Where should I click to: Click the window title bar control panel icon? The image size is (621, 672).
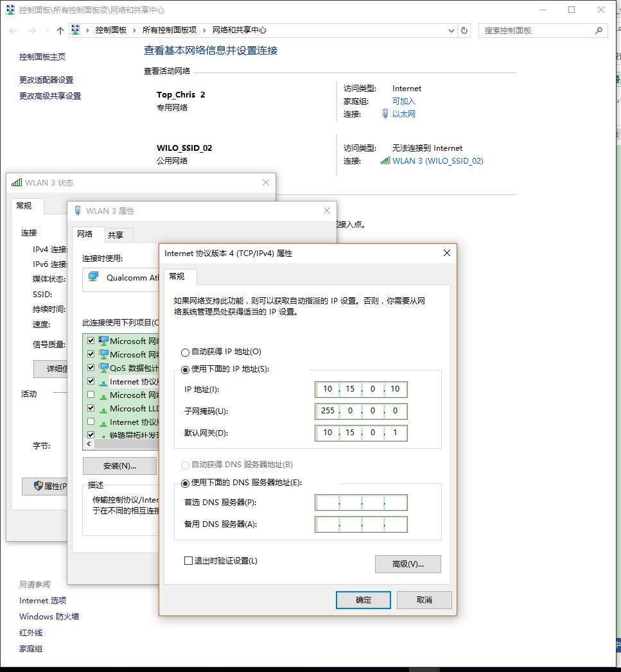(10, 10)
